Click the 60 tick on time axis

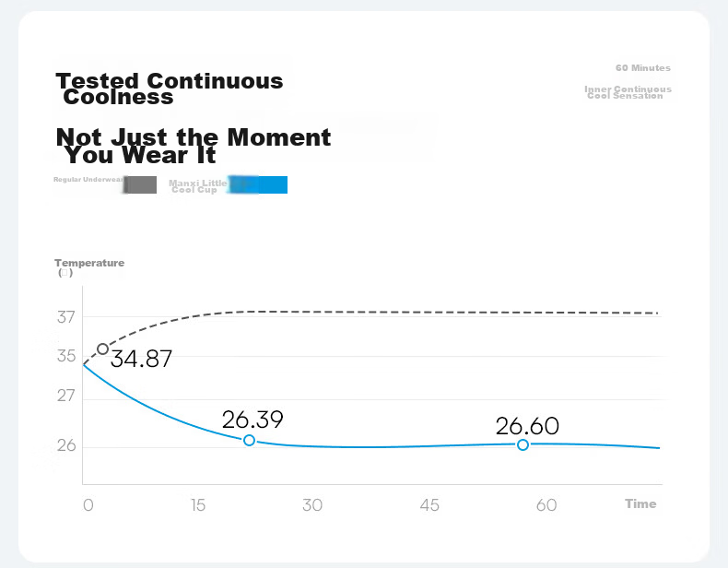[x=546, y=505]
